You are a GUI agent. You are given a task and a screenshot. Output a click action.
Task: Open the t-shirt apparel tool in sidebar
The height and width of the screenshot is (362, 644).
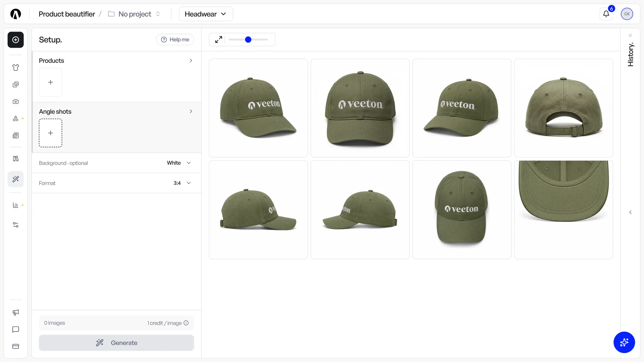pos(16,67)
